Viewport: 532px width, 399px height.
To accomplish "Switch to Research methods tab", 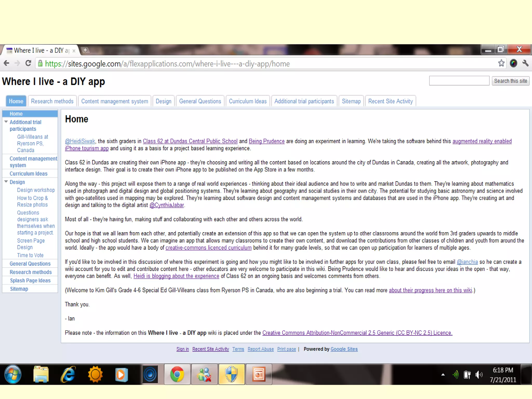I will tap(52, 101).
